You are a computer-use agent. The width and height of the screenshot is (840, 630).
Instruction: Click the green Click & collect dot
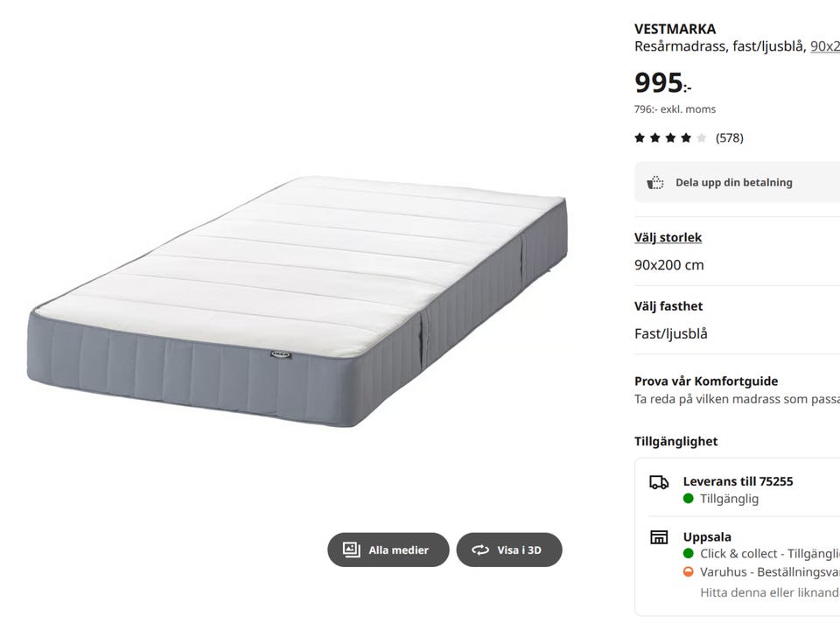point(689,554)
